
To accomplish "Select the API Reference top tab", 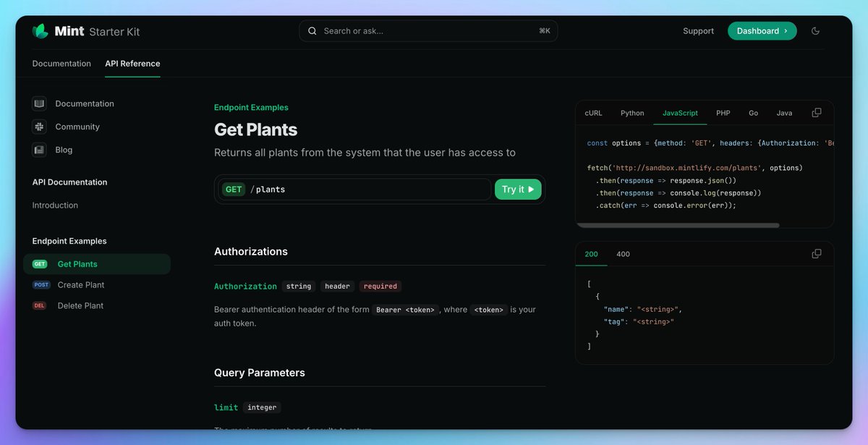I will click(x=132, y=64).
